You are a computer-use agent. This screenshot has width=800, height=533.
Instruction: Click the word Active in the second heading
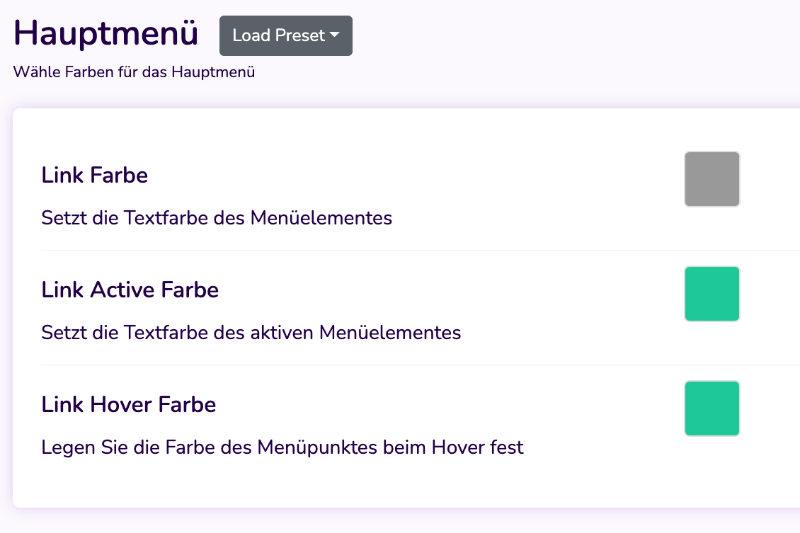(x=122, y=290)
